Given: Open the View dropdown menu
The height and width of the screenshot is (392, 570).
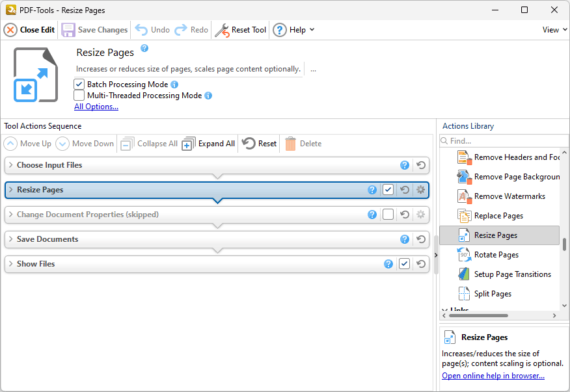Looking at the screenshot, I should coord(555,30).
